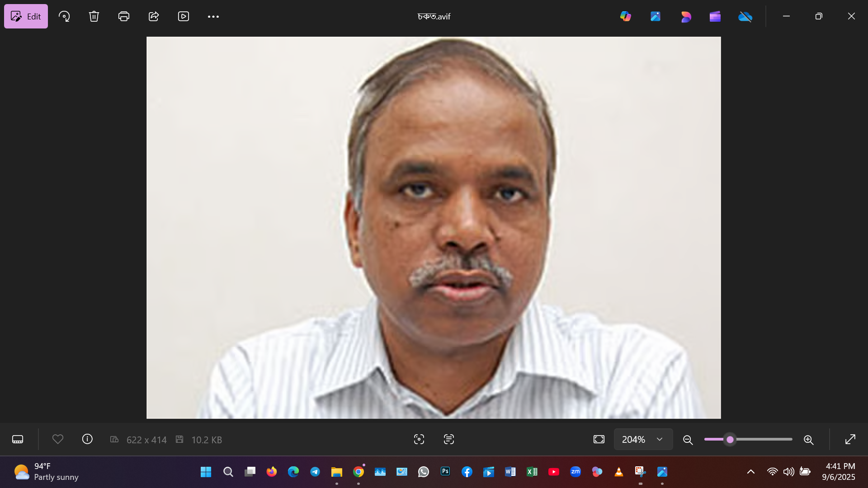Click the 10.2 KB file size text
The height and width of the screenshot is (488, 868).
pos(207,440)
